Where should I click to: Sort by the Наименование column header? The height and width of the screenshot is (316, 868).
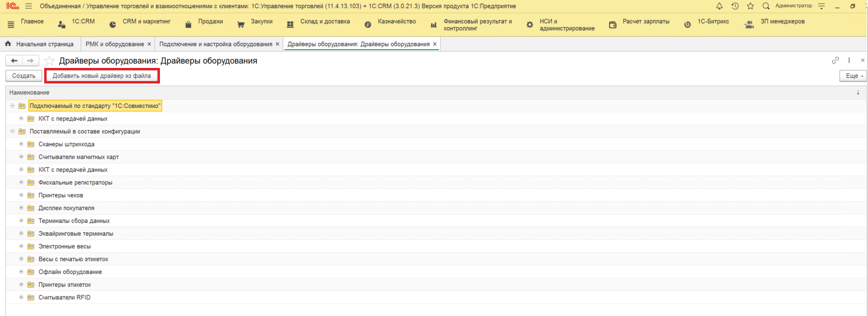(x=30, y=93)
